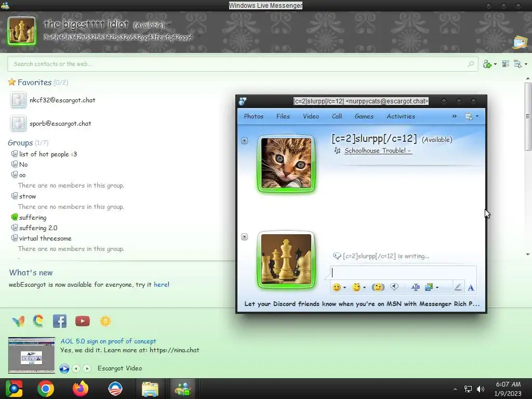Open the Add contact dropdown arrow
Viewport: 532px width, 399px height.
tap(495, 64)
